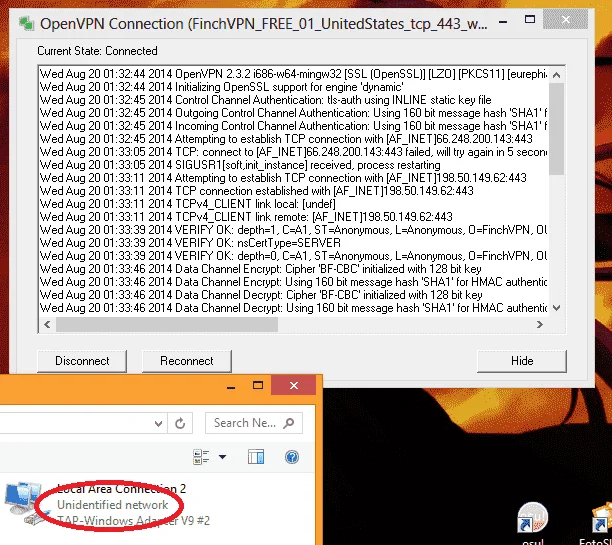Minimize the Network Connections window
The width and height of the screenshot is (612, 545).
tap(231, 386)
